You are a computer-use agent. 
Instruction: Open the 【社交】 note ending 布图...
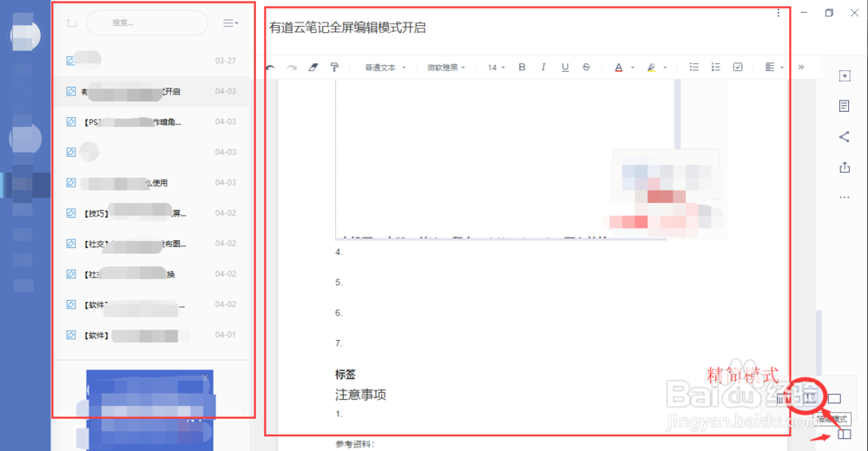[x=150, y=244]
